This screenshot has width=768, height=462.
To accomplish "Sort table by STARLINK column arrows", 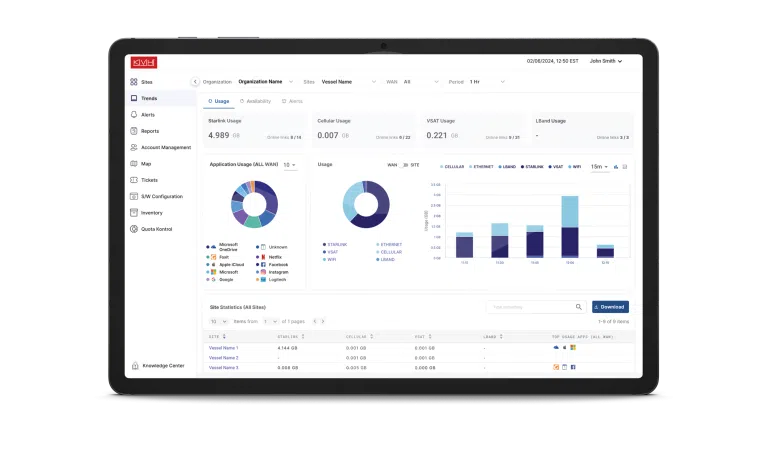I will pyautogui.click(x=303, y=337).
